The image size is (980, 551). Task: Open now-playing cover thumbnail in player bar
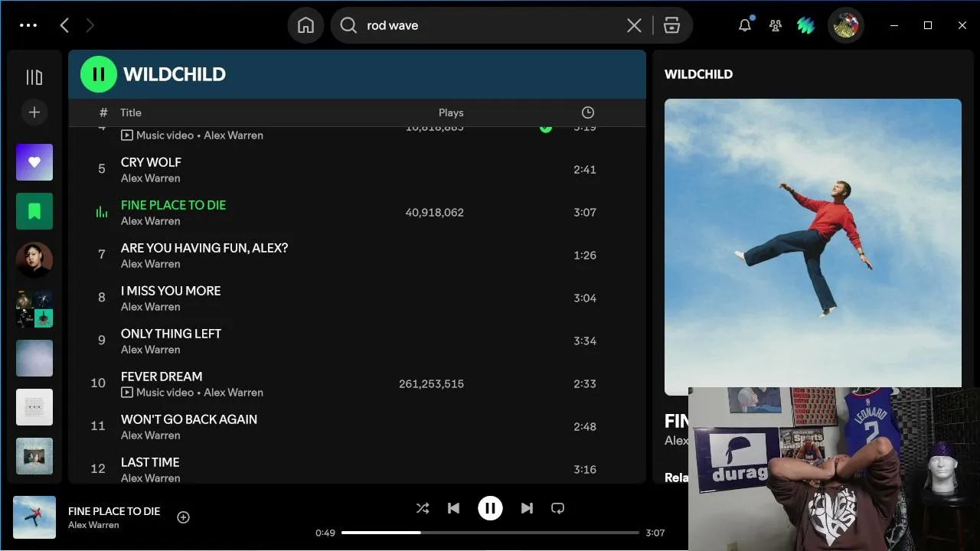point(34,517)
